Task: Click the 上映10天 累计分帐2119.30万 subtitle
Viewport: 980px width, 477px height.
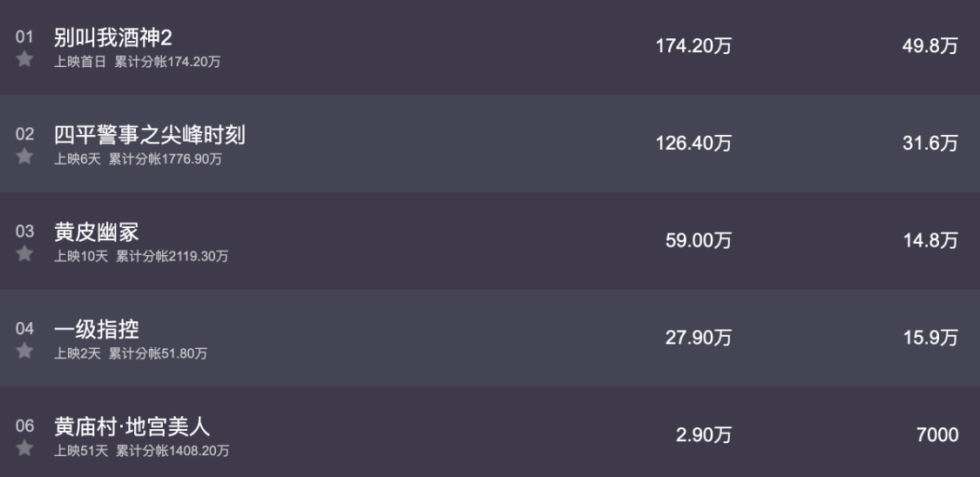Action: pos(141,257)
